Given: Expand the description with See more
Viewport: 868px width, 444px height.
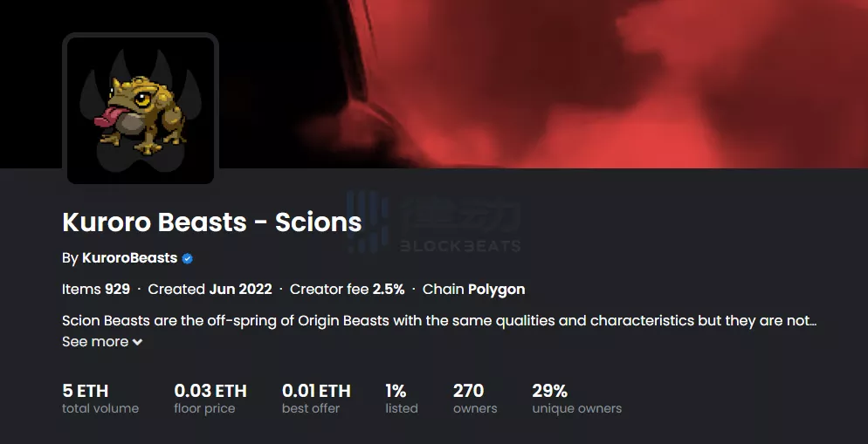Looking at the screenshot, I should (x=95, y=342).
